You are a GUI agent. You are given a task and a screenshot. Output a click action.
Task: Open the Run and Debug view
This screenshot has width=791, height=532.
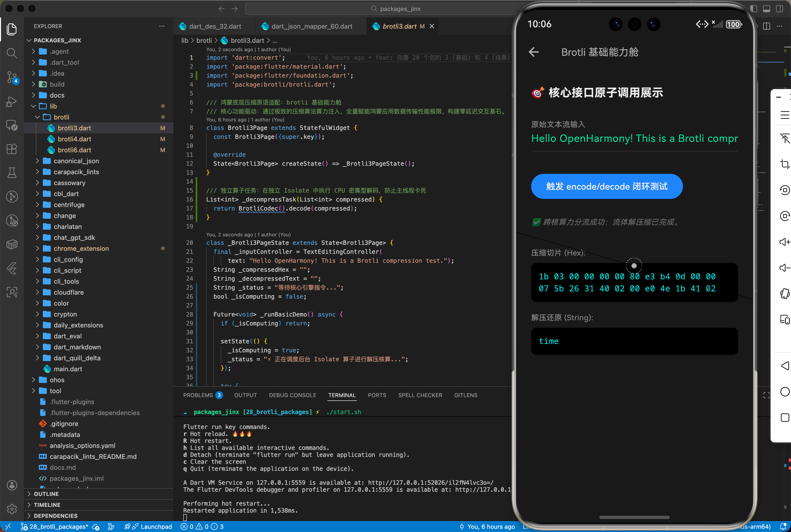point(11,101)
